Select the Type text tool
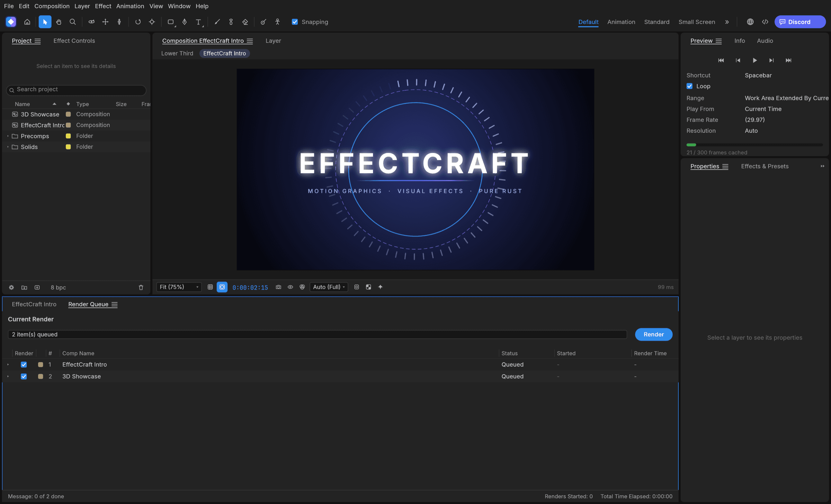This screenshot has width=831, height=504. coord(198,22)
